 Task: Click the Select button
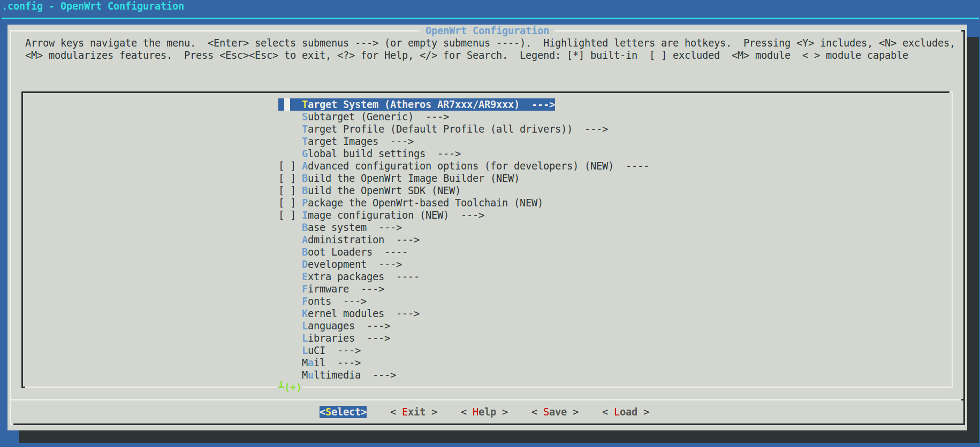[343, 412]
